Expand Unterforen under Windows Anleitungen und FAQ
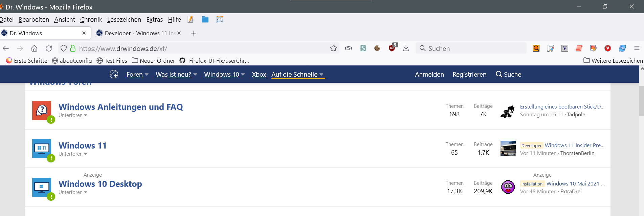The width and height of the screenshot is (644, 216). [73, 115]
